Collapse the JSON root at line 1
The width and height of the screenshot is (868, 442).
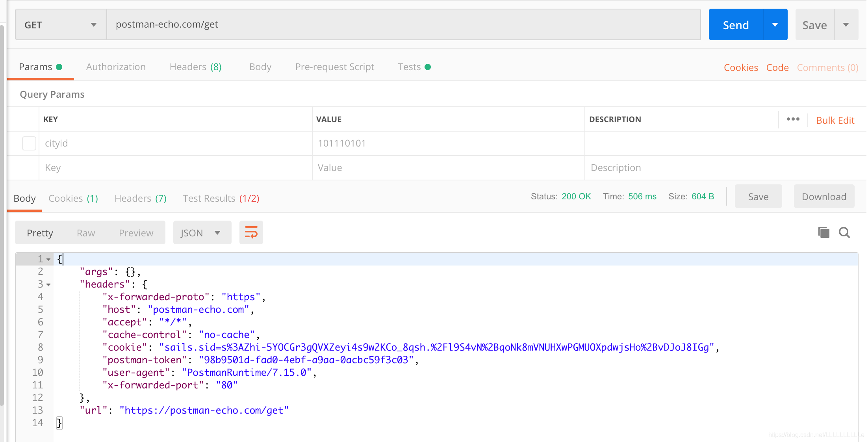pyautogui.click(x=48, y=260)
